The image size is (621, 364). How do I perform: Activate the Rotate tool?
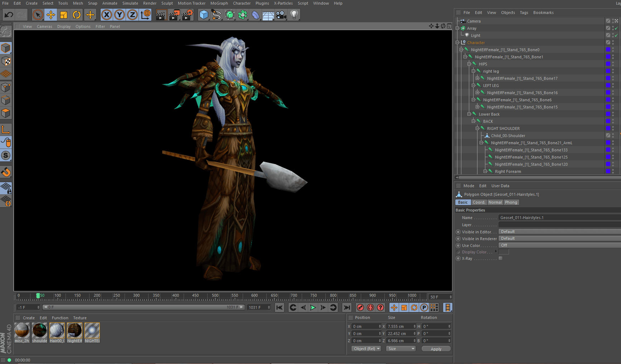77,15
